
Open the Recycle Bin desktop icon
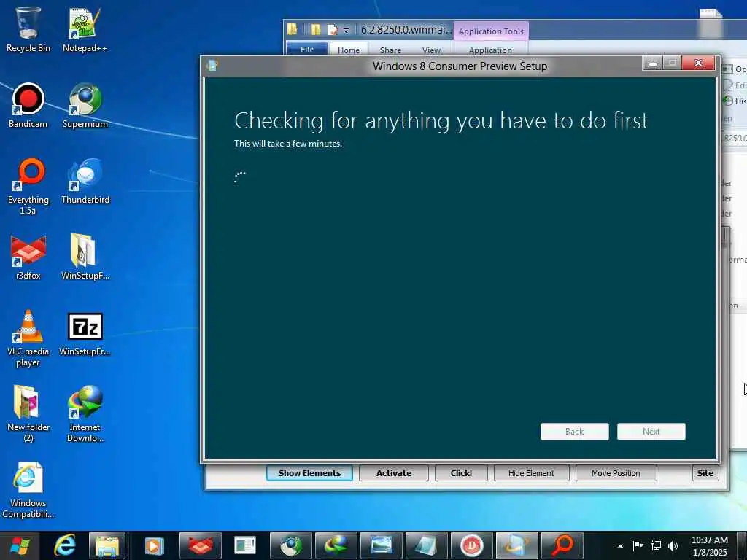coord(28,29)
